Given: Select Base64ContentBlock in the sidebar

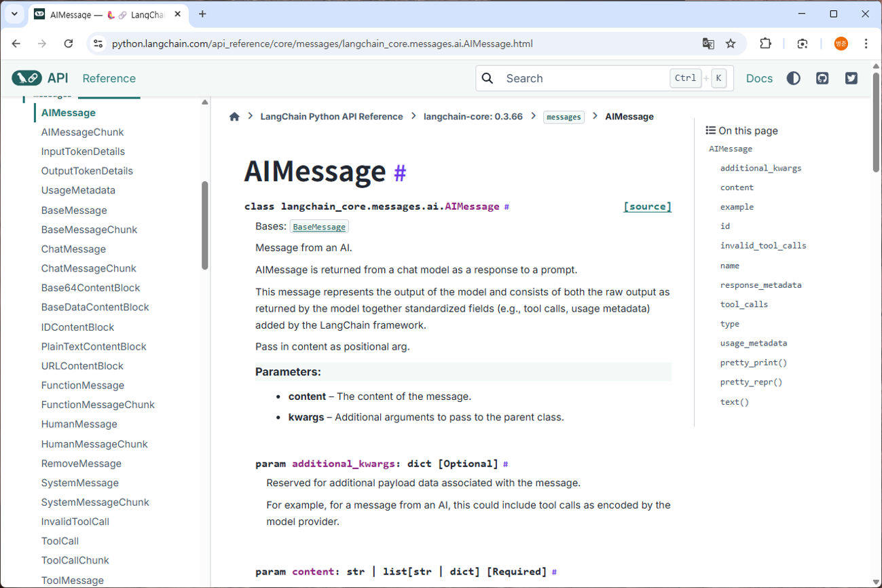Looking at the screenshot, I should click(90, 288).
